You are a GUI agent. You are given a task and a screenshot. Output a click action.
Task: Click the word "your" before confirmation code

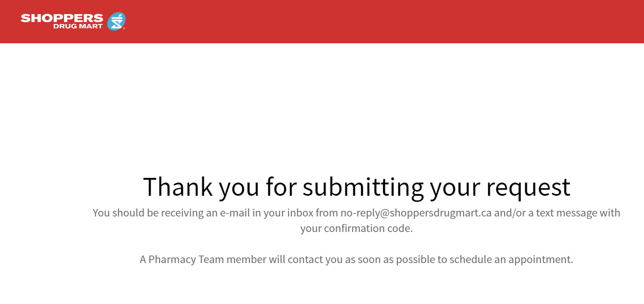(x=311, y=229)
